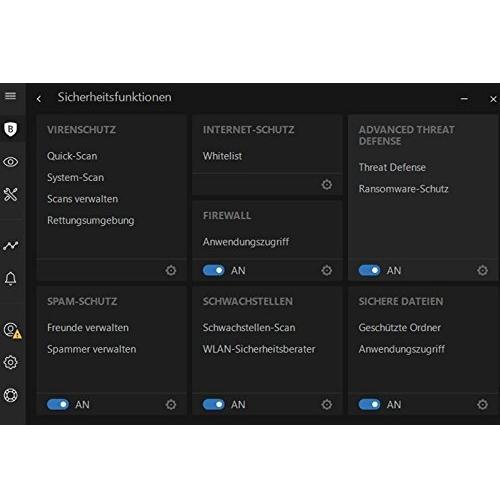Disable the Advanced Threat Defense toggle
Image resolution: width=500 pixels, height=500 pixels.
tap(369, 270)
